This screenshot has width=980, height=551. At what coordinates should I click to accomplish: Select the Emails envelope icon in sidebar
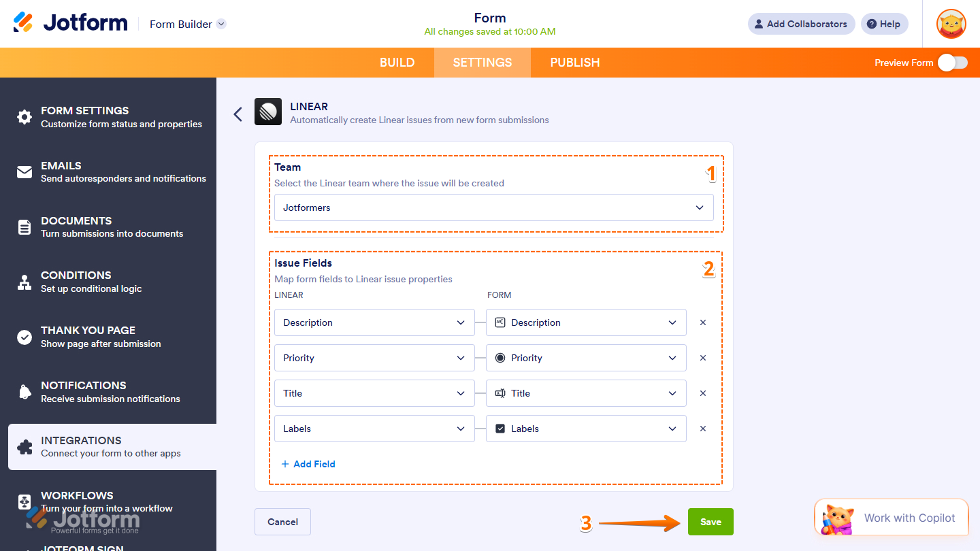24,171
